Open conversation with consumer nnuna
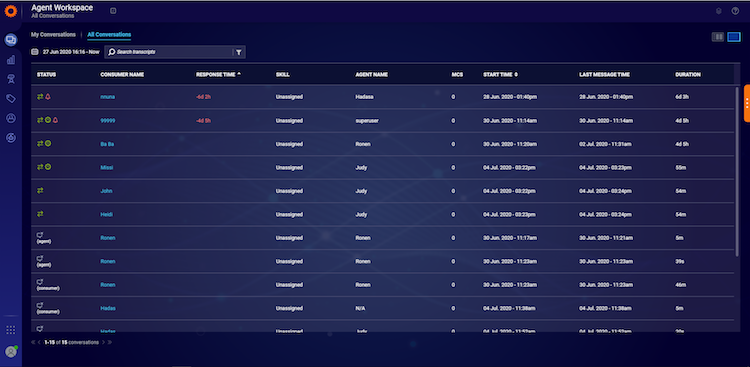The height and width of the screenshot is (367, 750). [x=107, y=97]
